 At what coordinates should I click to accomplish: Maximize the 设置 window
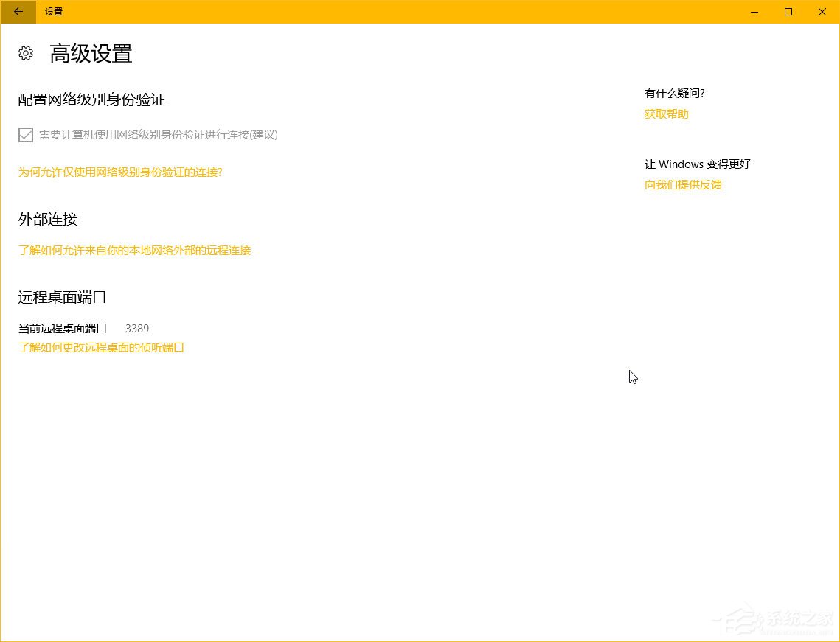[788, 12]
